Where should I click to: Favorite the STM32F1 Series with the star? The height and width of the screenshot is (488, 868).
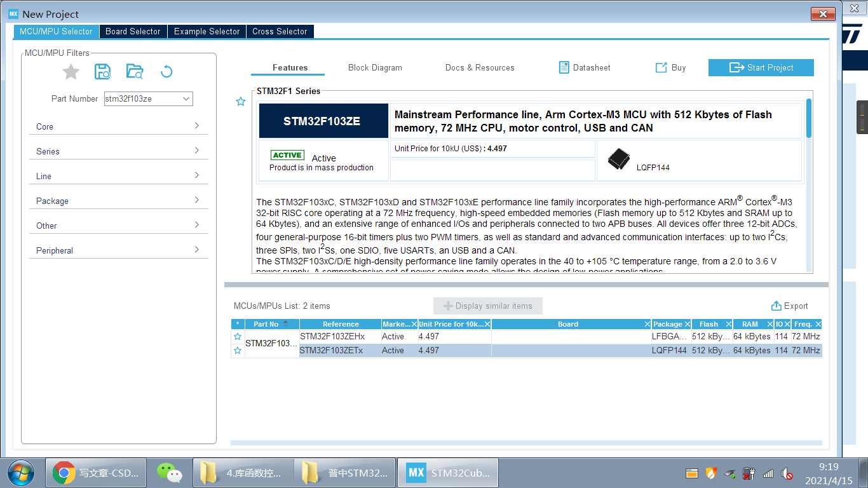(x=240, y=101)
